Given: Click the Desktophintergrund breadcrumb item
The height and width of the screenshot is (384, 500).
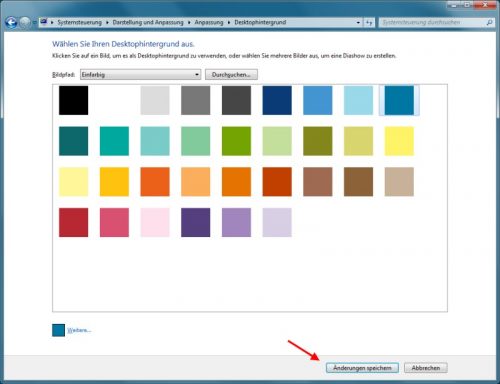Looking at the screenshot, I should pyautogui.click(x=260, y=22).
